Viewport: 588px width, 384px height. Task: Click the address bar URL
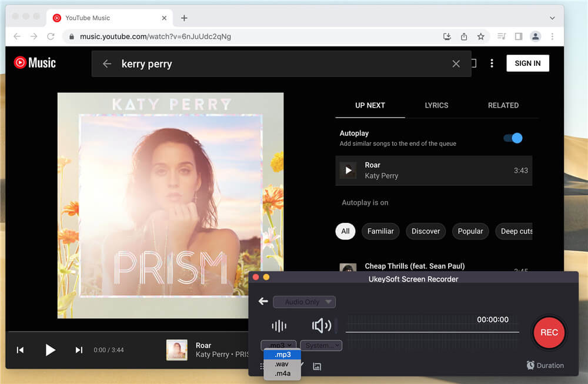click(155, 36)
